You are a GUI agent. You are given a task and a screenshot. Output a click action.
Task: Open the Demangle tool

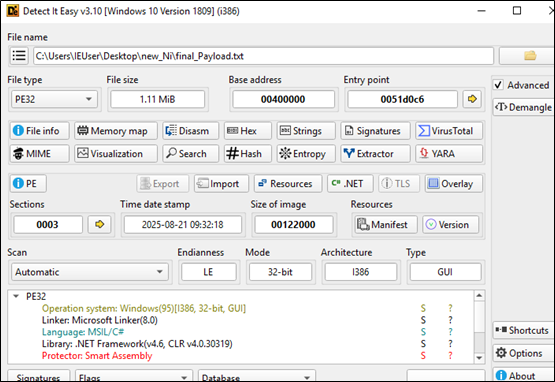click(523, 107)
